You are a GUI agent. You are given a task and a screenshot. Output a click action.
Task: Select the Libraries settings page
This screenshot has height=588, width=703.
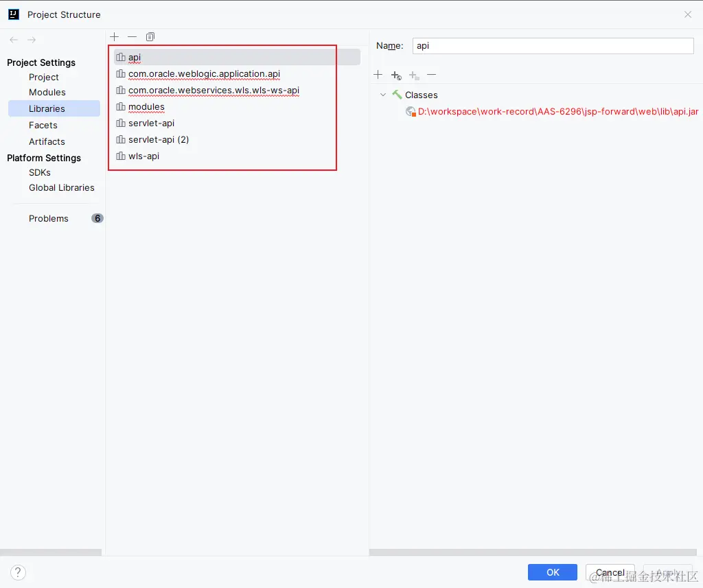(x=54, y=108)
